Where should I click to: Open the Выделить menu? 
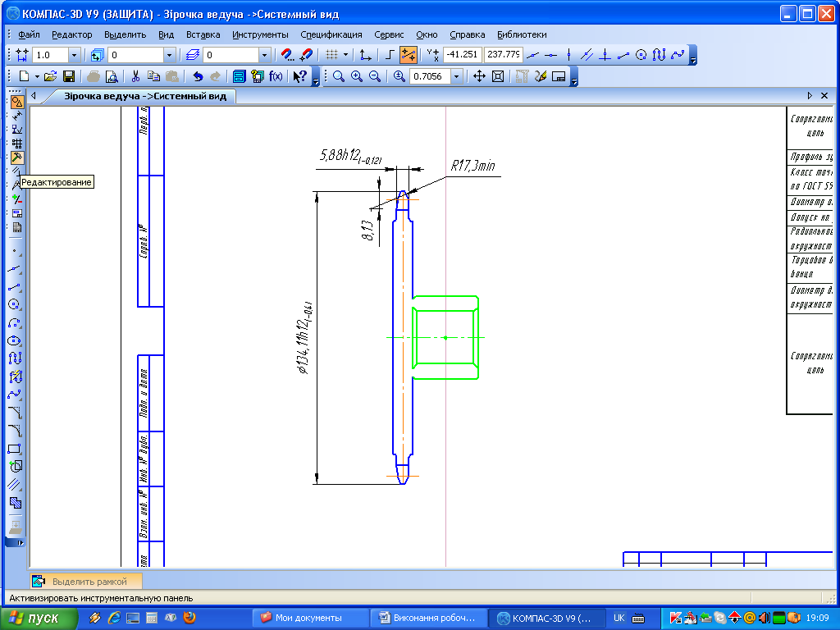pos(125,34)
